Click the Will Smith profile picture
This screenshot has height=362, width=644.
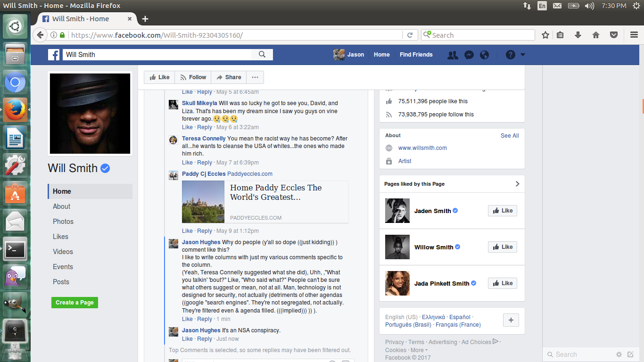click(x=90, y=114)
